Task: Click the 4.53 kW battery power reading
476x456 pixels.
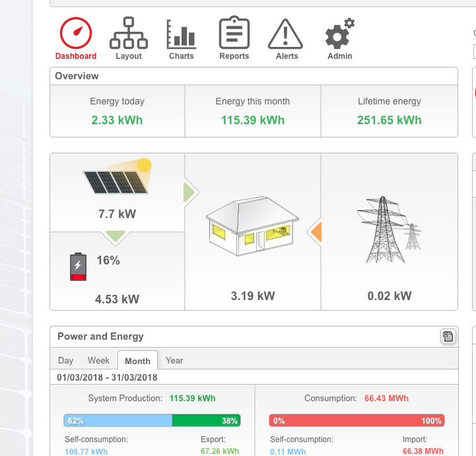Action: pyautogui.click(x=117, y=299)
